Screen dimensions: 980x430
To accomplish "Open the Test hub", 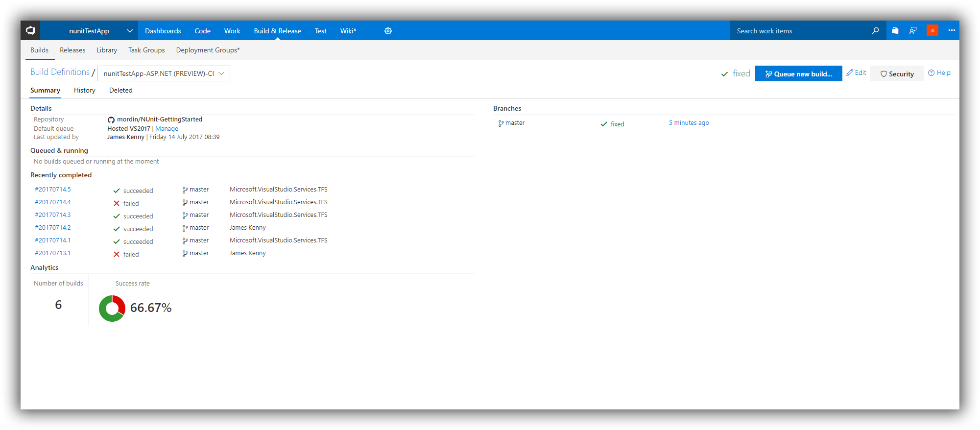I will coord(320,31).
